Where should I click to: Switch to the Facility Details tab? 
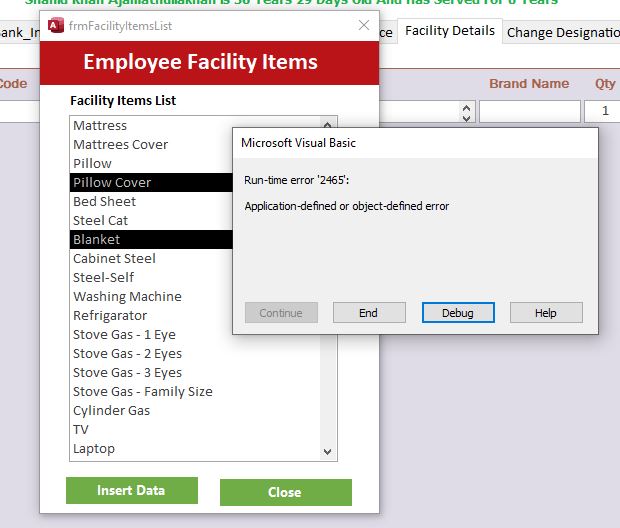click(450, 31)
